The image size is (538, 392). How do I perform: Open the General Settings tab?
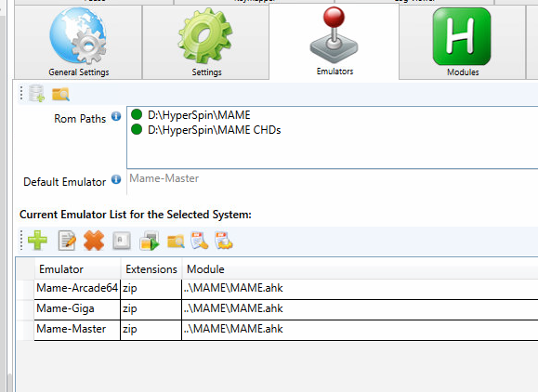coord(78,42)
